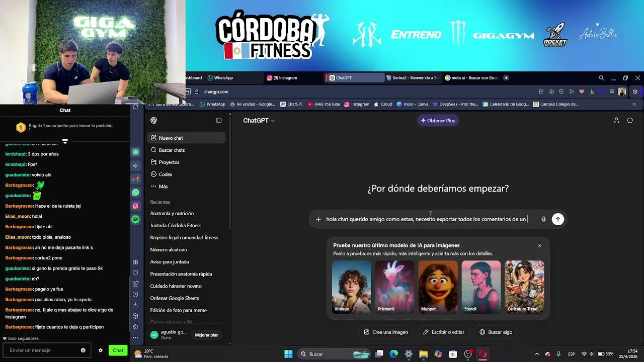
Task: Start a Nuevo chat
Action: [186, 138]
